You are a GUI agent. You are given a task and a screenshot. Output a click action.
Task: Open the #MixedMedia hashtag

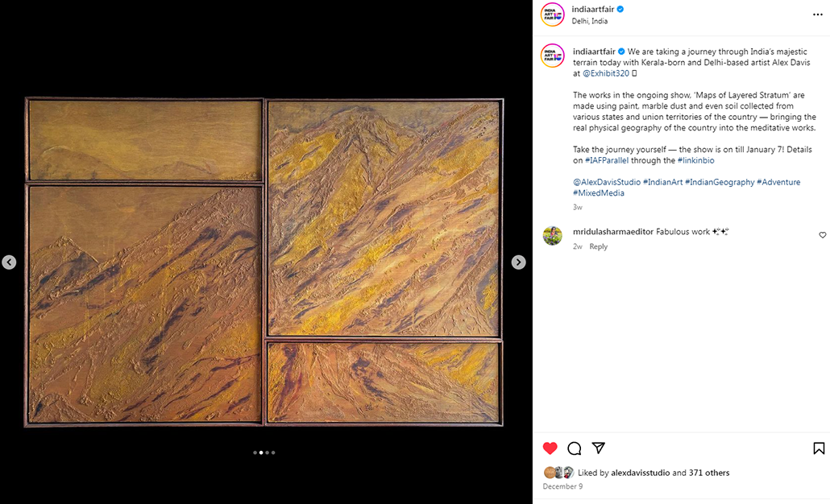pos(599,193)
